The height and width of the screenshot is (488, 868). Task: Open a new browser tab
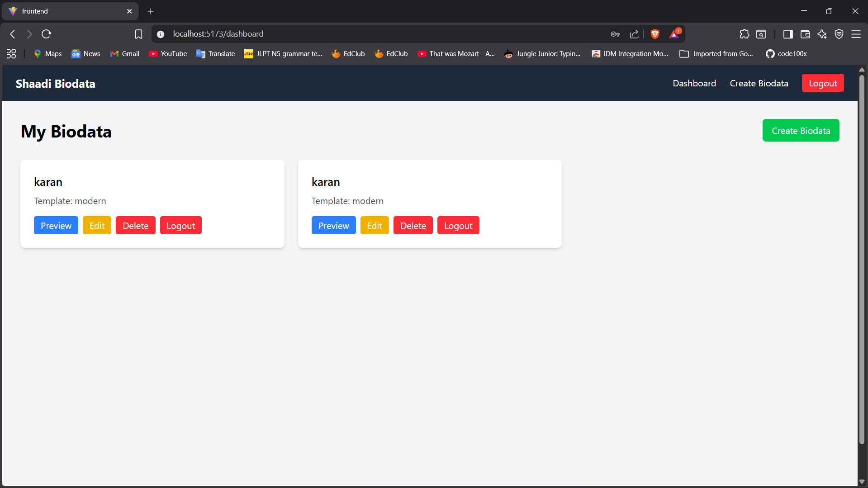(151, 11)
